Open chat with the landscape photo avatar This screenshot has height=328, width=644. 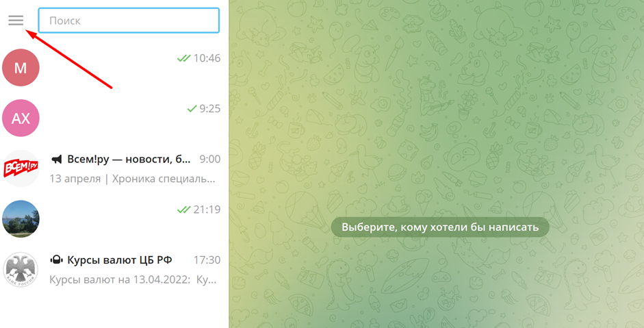pos(21,218)
